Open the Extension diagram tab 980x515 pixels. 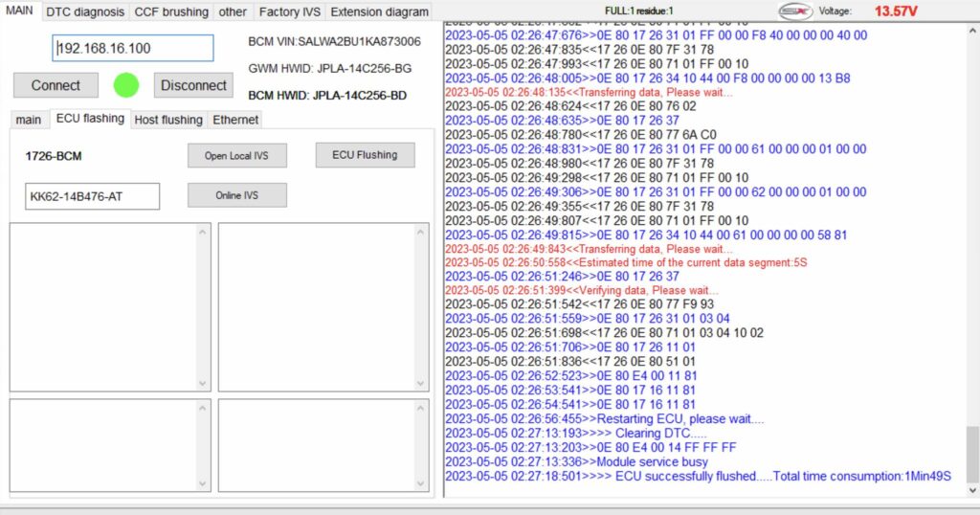(x=379, y=11)
